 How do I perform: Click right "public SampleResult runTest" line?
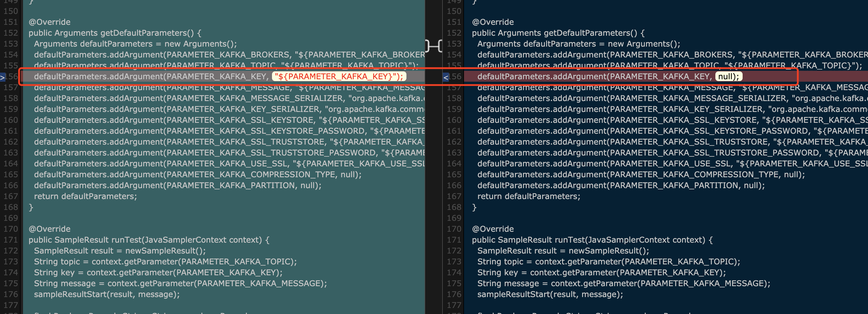[592, 240]
